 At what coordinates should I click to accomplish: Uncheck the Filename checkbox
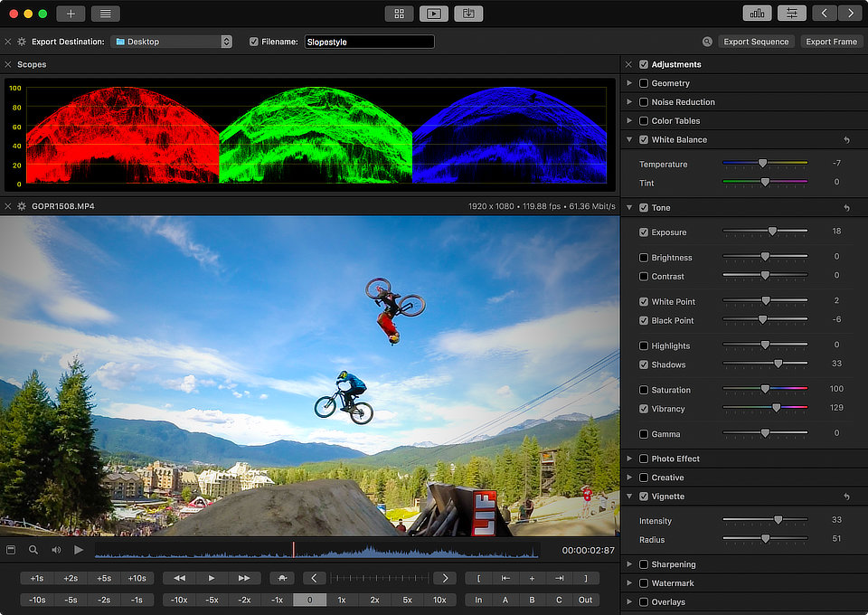[254, 42]
